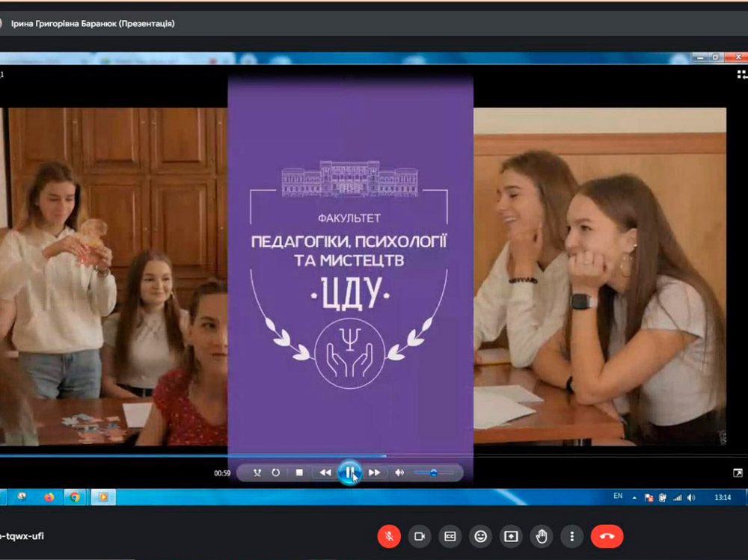Viewport: 748px width, 560px height.
Task: Click the rewind previous button
Action: (x=325, y=473)
